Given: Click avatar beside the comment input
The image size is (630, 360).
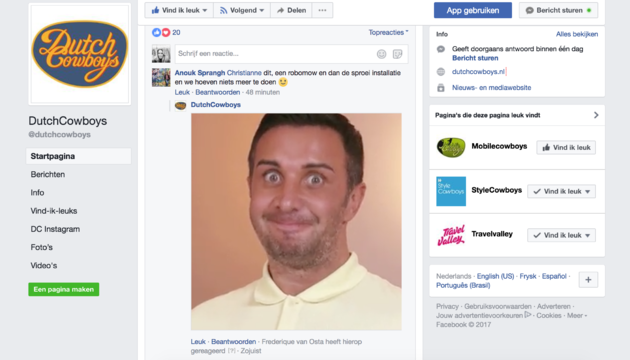Looking at the screenshot, I should [x=161, y=54].
